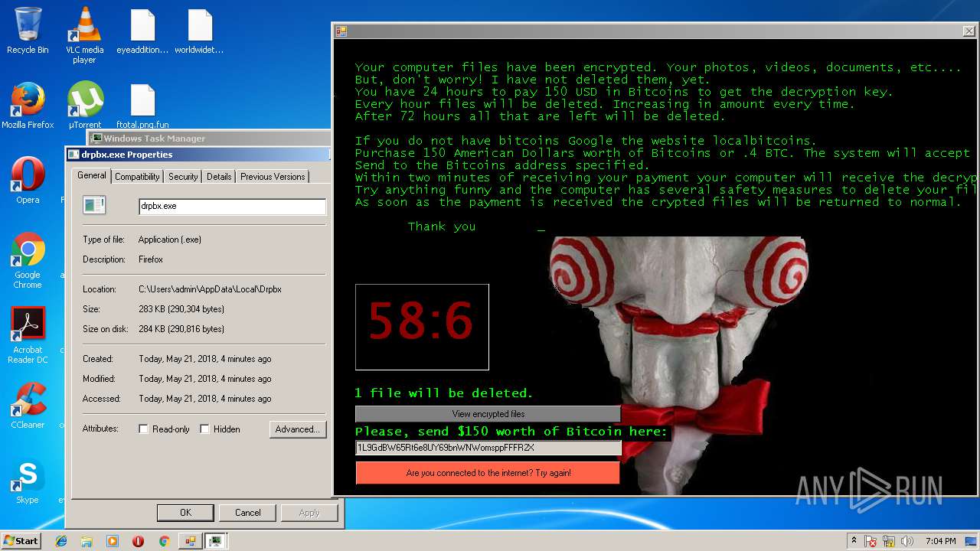Click the Created date value
The width and height of the screenshot is (980, 551).
pyautogui.click(x=205, y=359)
